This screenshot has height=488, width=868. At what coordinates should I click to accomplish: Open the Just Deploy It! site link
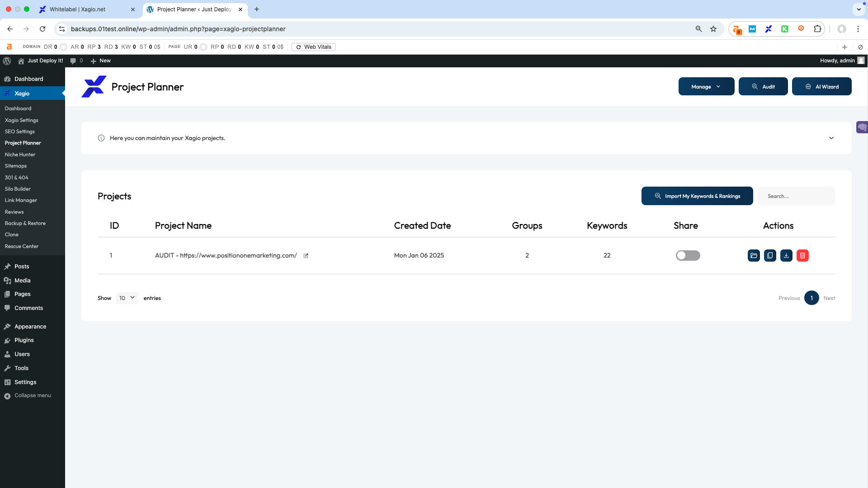click(40, 61)
